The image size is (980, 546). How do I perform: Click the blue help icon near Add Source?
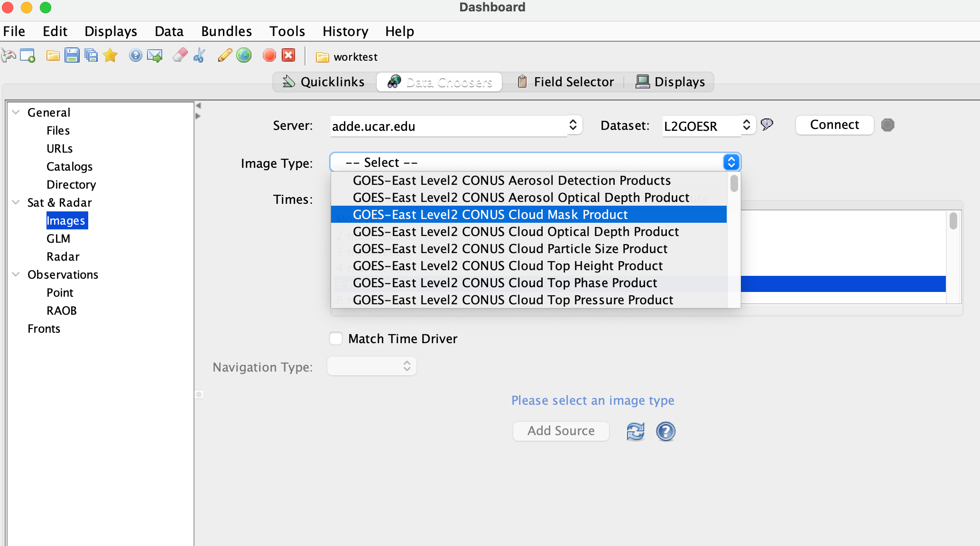coord(666,431)
